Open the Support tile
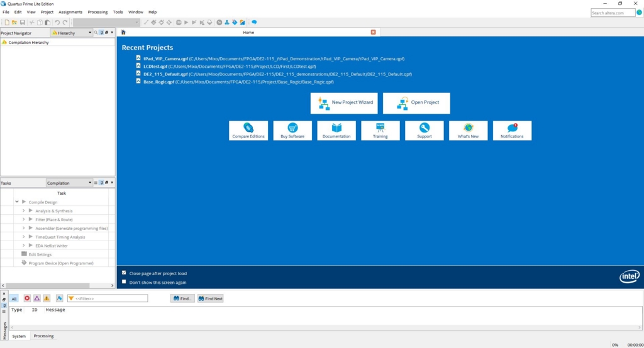This screenshot has width=644, height=348. (425, 131)
